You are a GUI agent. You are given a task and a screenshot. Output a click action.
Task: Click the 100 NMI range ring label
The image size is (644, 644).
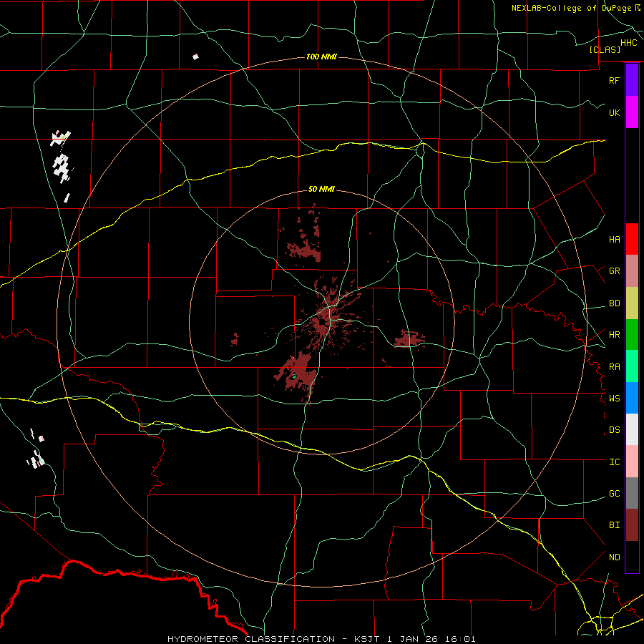coord(321,57)
